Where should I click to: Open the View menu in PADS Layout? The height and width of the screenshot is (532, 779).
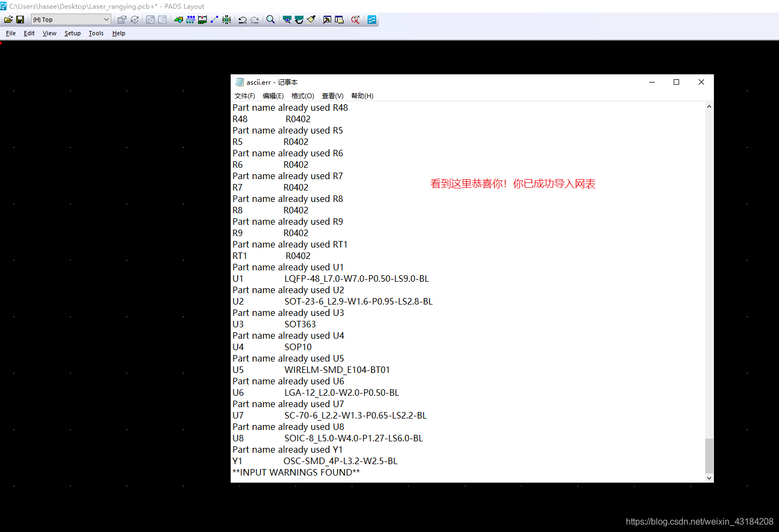[x=49, y=33]
